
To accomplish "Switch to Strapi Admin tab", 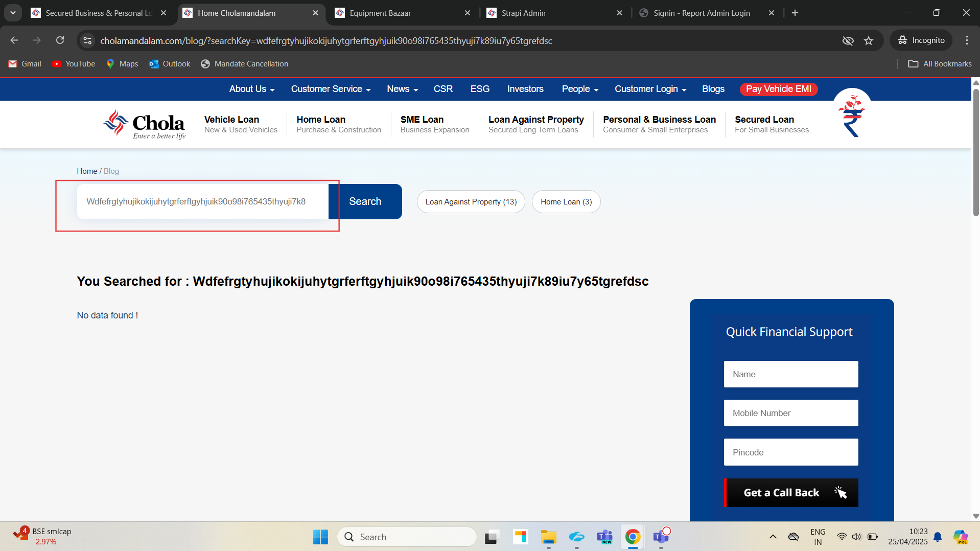I will pyautogui.click(x=554, y=13).
